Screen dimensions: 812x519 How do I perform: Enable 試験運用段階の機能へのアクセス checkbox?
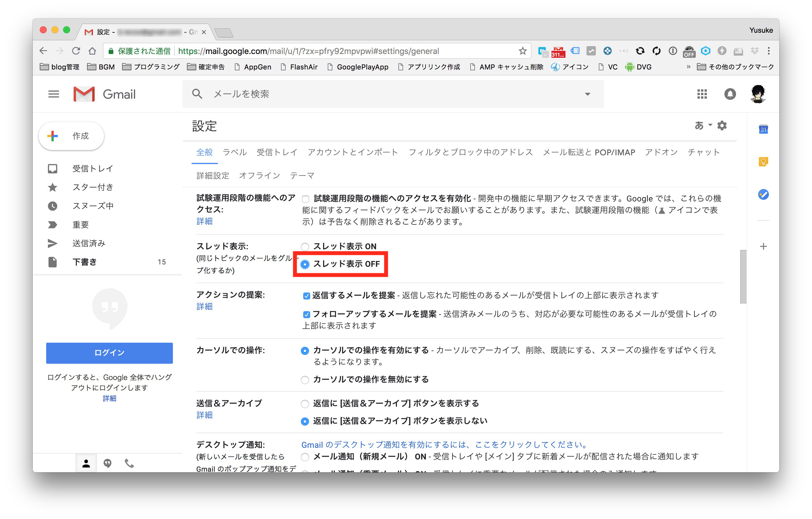tap(306, 199)
